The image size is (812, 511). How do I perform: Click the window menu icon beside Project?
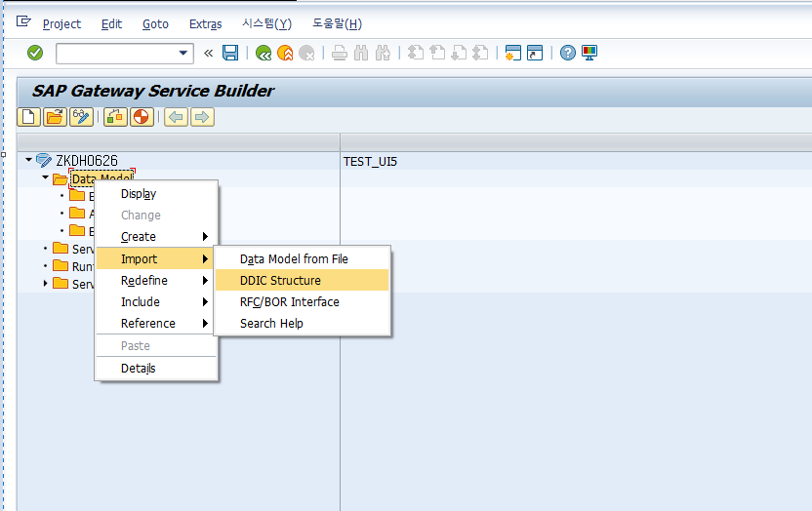23,21
